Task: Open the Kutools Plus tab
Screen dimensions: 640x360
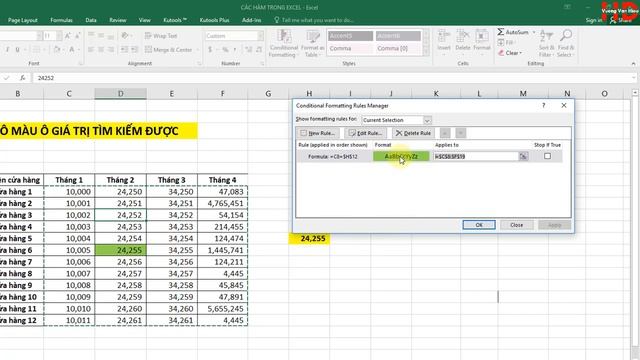Action: tap(214, 20)
